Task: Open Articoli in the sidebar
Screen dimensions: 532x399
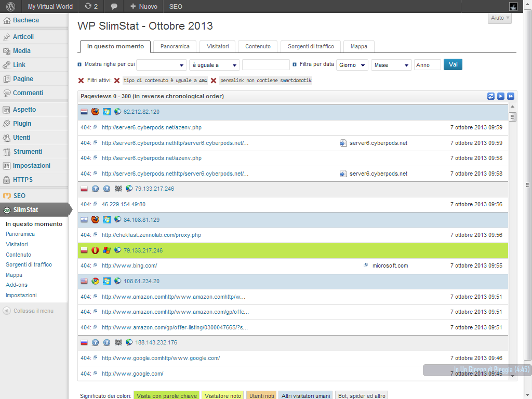Action: (23, 37)
